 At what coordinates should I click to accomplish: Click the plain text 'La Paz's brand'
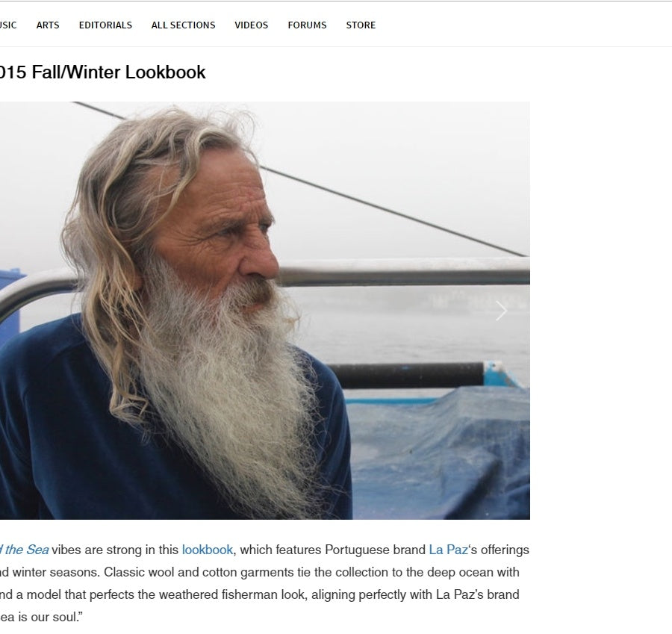coord(477,594)
